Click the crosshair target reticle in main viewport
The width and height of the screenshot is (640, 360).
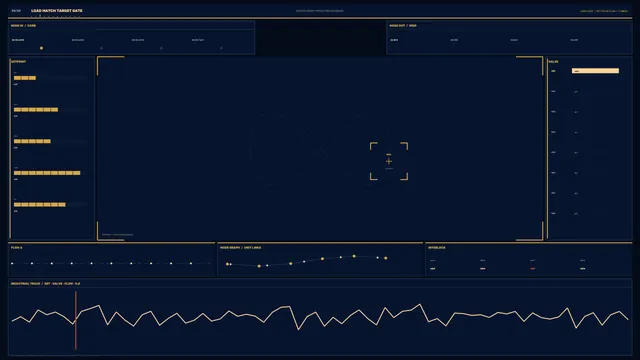click(389, 161)
